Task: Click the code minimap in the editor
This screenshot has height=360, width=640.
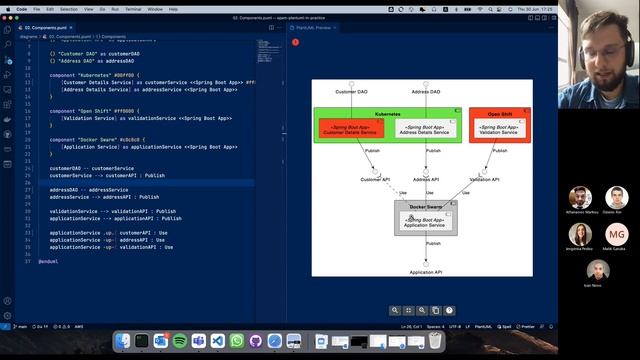Action: (x=268, y=51)
